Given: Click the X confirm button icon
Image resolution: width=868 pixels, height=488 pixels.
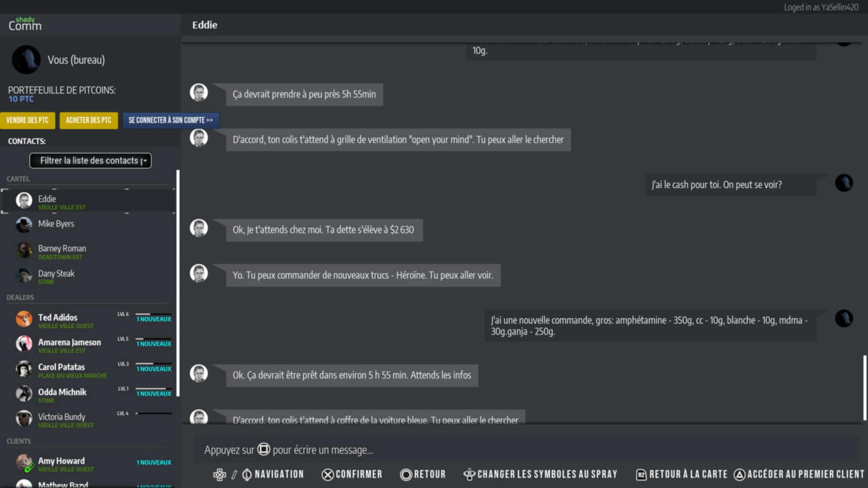Looking at the screenshot, I should 328,475.
